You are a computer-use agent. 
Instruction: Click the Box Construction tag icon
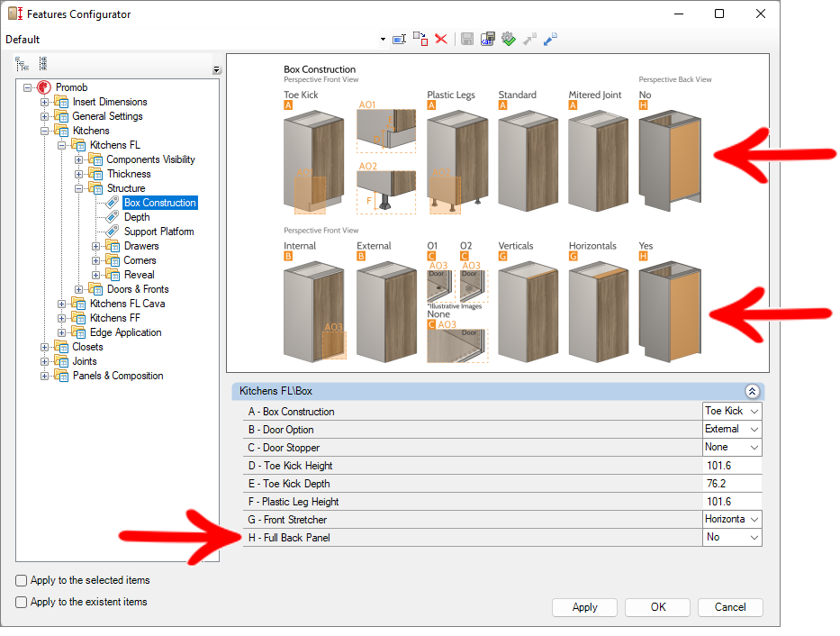(x=113, y=203)
